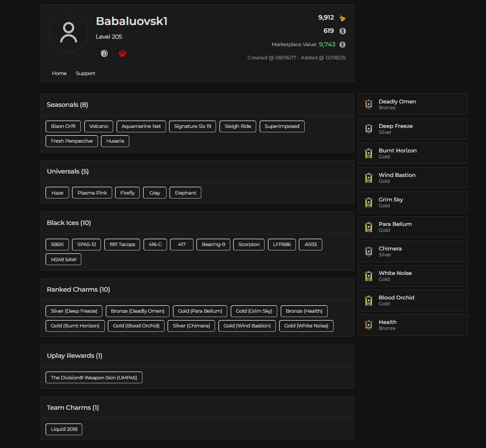Viewport: 486px width, 448px height.
Task: Click the R6 credits icon beside 619
Action: coord(342,31)
